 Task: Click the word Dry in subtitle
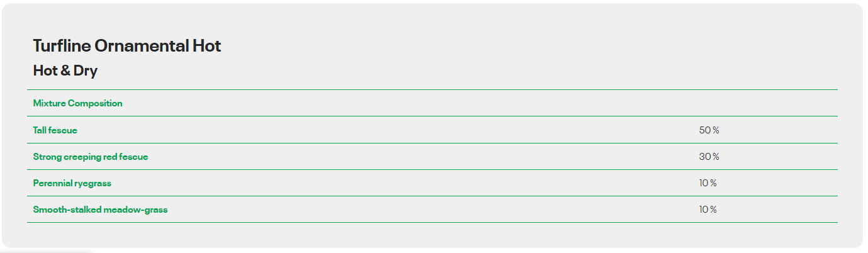86,71
